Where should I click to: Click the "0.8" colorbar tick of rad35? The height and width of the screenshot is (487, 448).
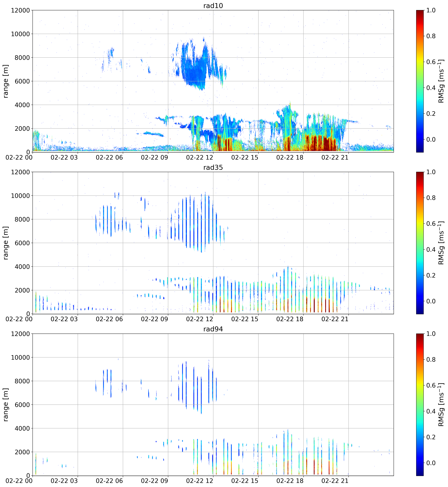431,198
